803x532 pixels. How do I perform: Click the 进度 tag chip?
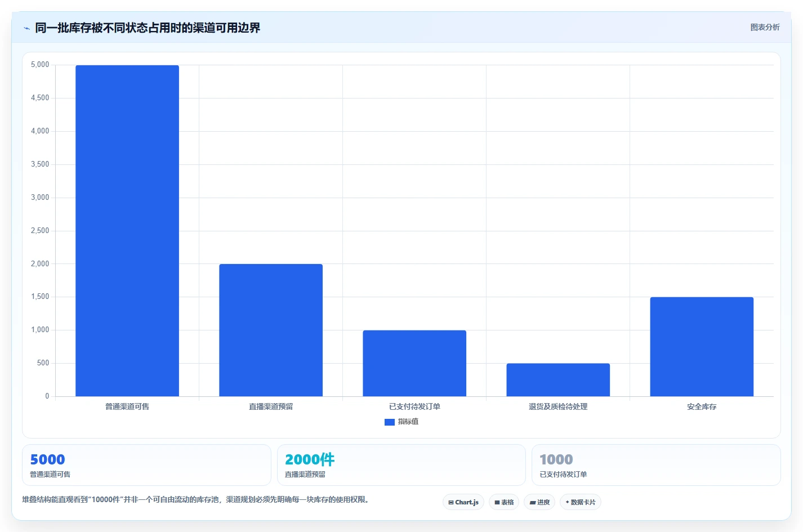(539, 502)
